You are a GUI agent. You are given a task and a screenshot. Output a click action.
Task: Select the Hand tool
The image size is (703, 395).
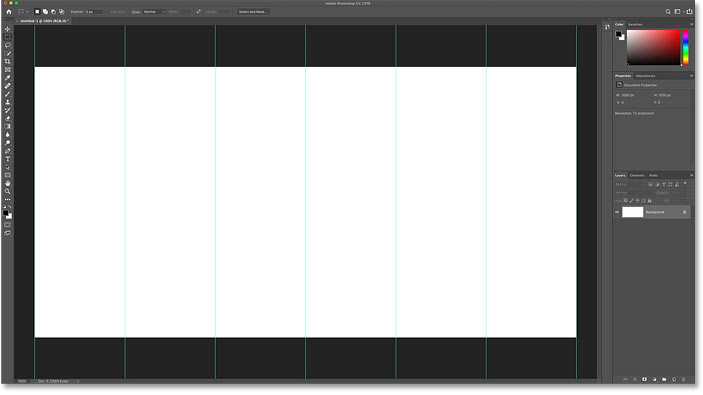[x=8, y=183]
